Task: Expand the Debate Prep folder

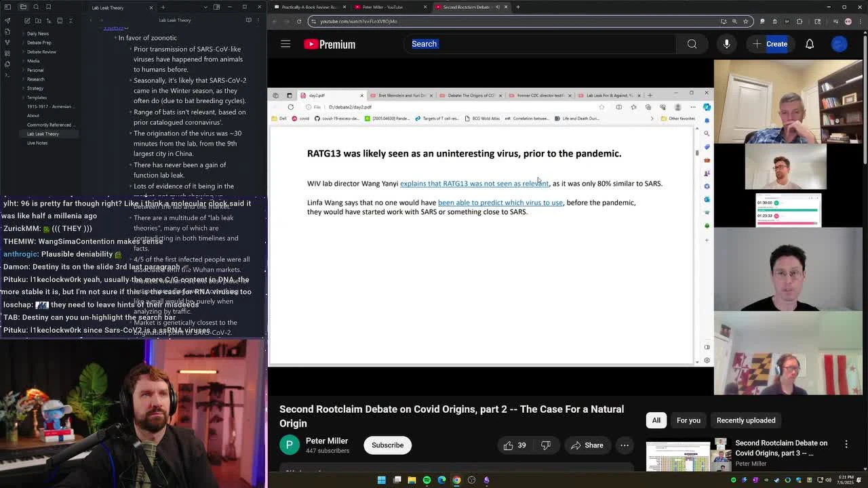Action: [x=39, y=43]
